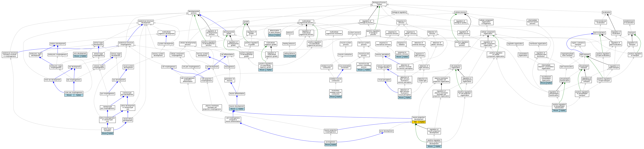644x149 pixels.
Task: Click the axonogenesis node
Action: tap(330, 142)
